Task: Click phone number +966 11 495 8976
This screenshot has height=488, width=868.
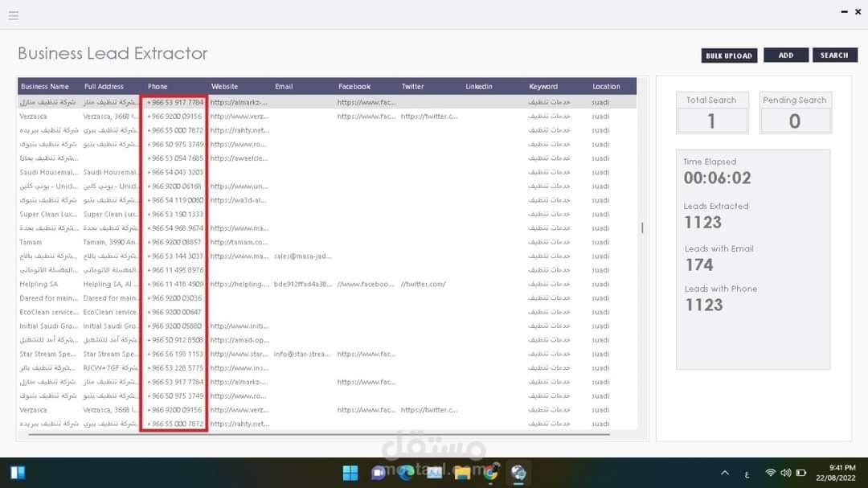Action: [x=175, y=270]
